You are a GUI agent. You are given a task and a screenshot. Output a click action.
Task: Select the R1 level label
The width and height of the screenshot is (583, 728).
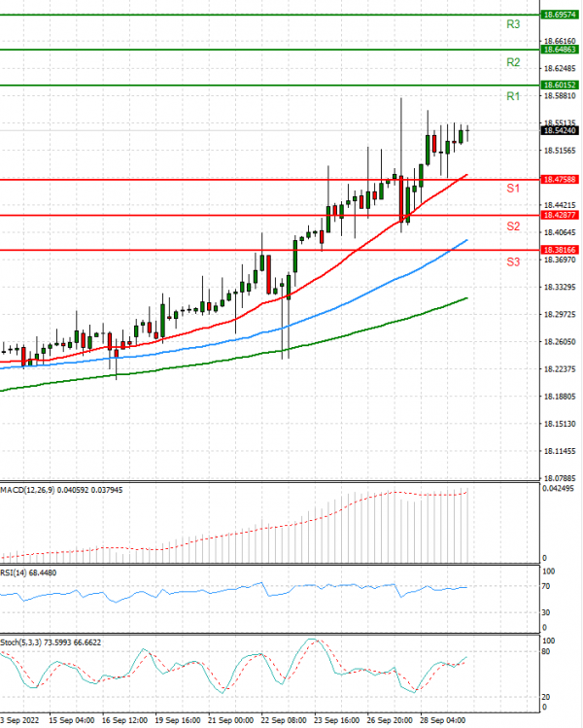click(513, 96)
